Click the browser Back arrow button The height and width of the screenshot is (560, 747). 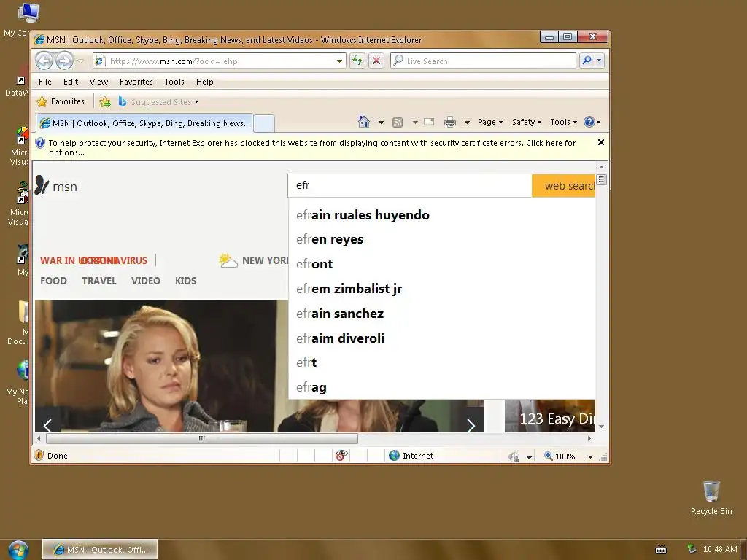[x=44, y=61]
